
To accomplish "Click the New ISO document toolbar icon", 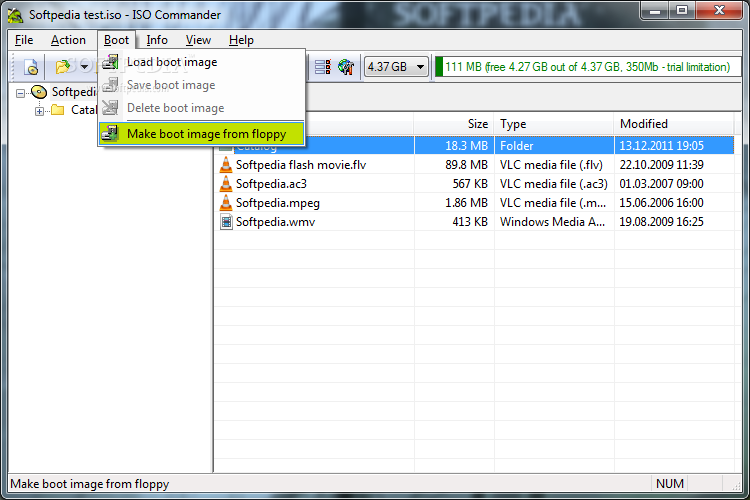I will point(31,67).
